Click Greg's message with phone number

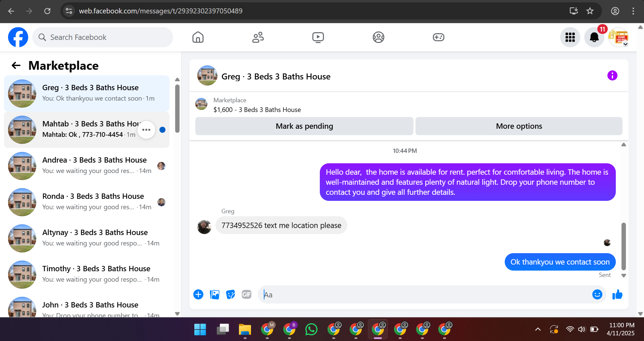(x=281, y=225)
